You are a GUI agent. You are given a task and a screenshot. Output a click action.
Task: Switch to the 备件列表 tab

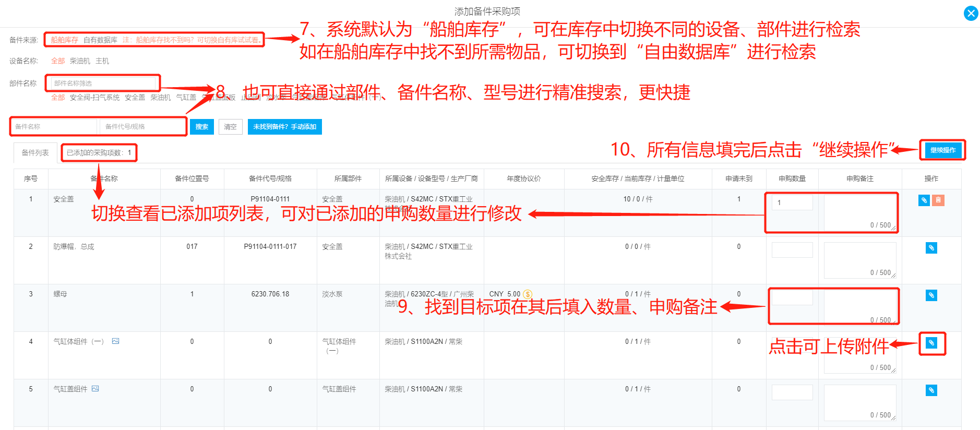pyautogui.click(x=35, y=153)
